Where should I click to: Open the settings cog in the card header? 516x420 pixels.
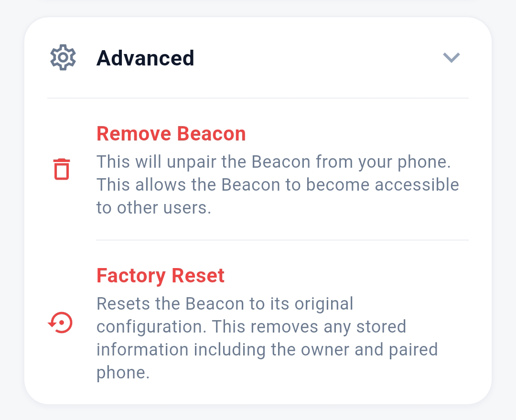coord(63,57)
